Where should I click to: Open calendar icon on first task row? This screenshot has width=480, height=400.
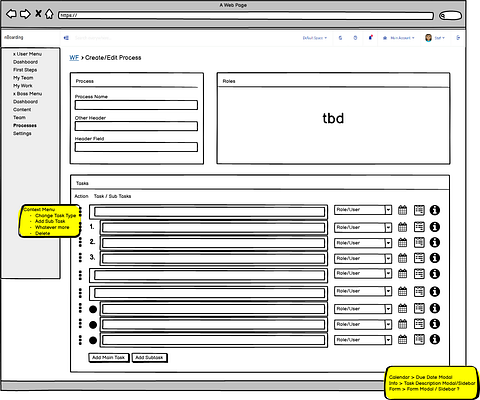pos(402,210)
